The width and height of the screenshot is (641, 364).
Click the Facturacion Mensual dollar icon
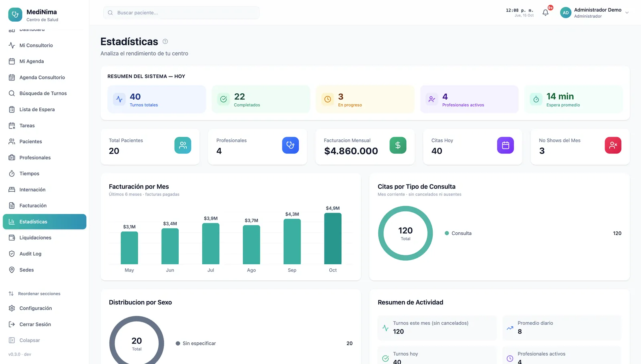tap(398, 145)
